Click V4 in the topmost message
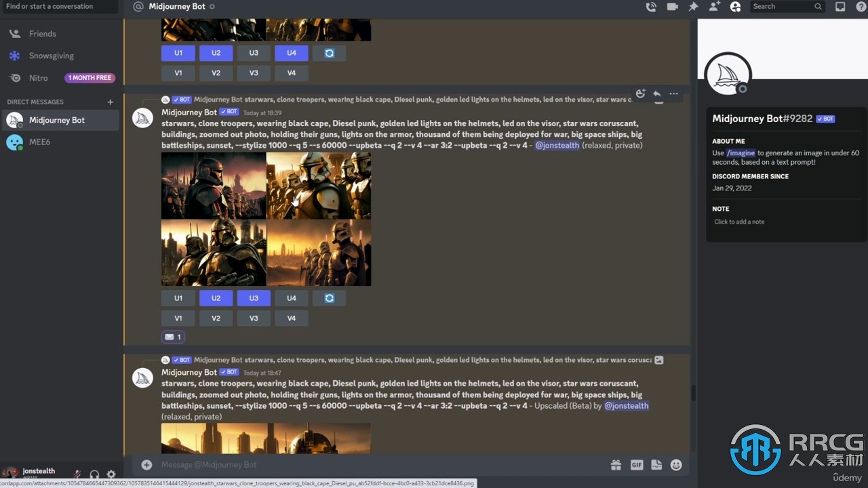This screenshot has height=488, width=868. pos(292,73)
